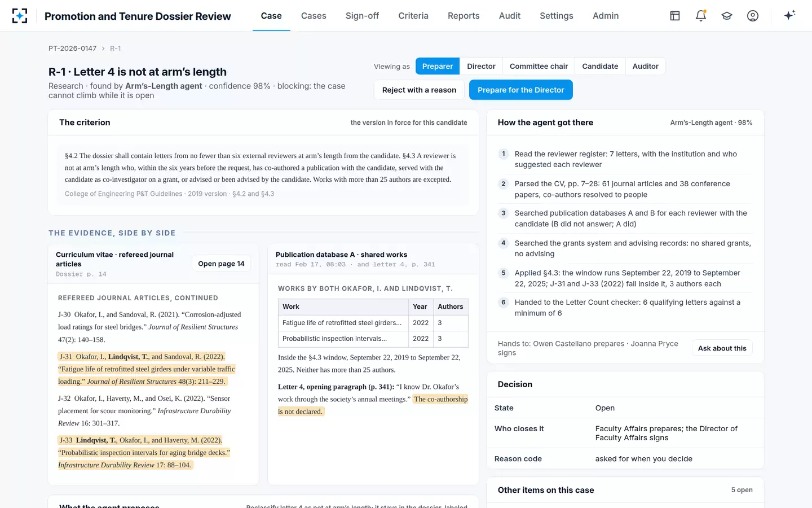Image resolution: width=812 pixels, height=508 pixels.
Task: Click the 'Probabilistic inspection intervals...' table cell
Action: (x=343, y=339)
